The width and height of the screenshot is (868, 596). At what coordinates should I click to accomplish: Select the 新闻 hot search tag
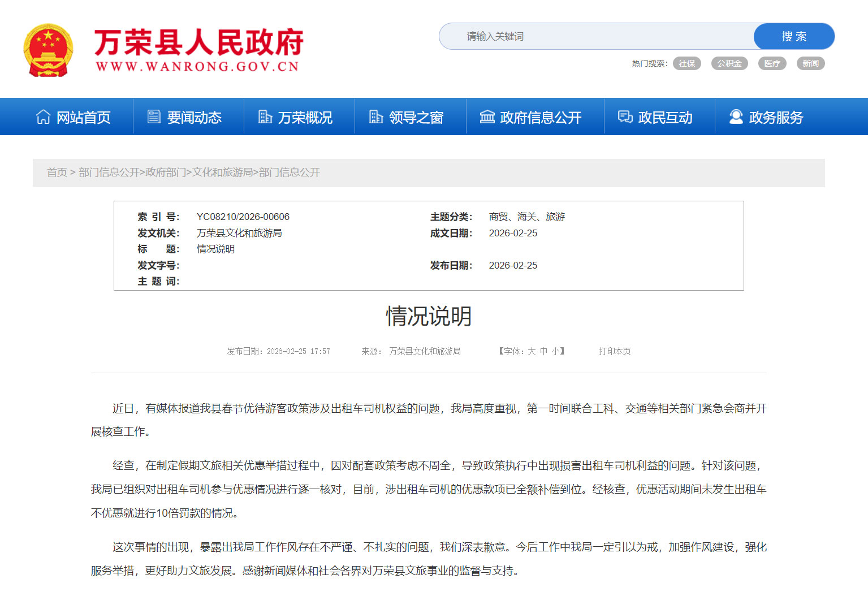coord(810,63)
